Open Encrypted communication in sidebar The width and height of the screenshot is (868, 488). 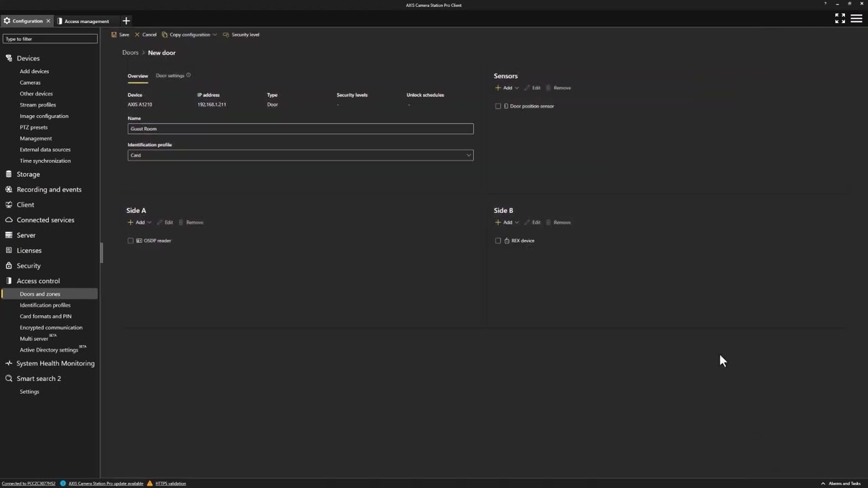click(51, 327)
